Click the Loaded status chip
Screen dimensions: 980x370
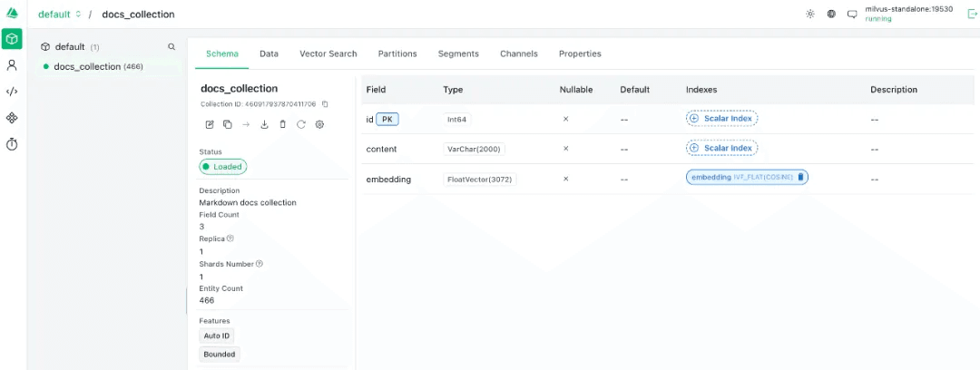223,167
